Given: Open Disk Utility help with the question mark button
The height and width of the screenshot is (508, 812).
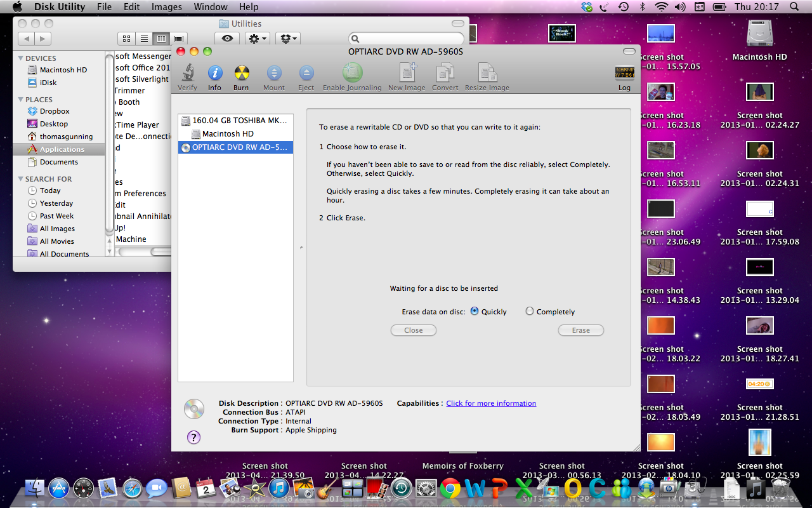Looking at the screenshot, I should pyautogui.click(x=194, y=437).
